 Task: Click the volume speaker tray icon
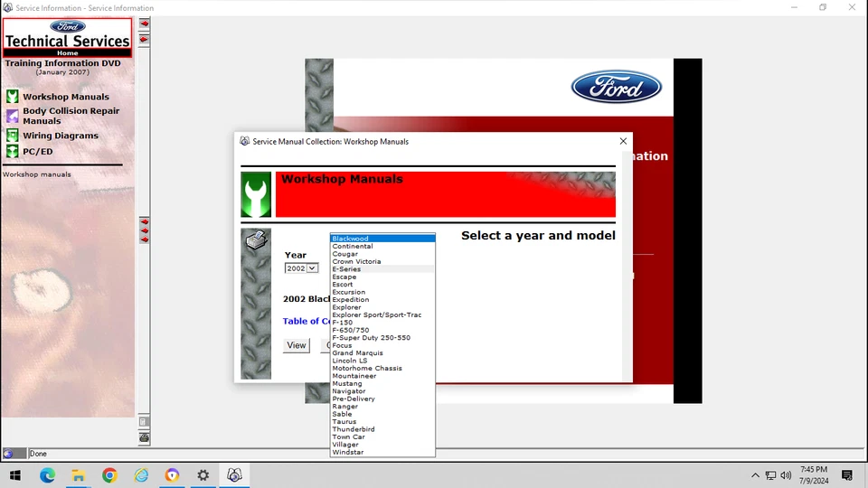pos(786,475)
